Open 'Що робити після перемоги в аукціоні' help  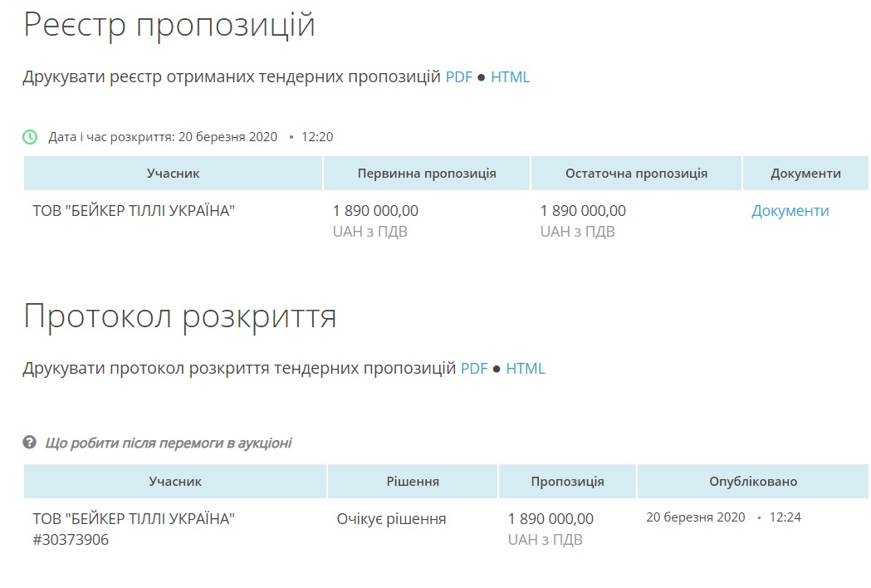click(x=169, y=443)
